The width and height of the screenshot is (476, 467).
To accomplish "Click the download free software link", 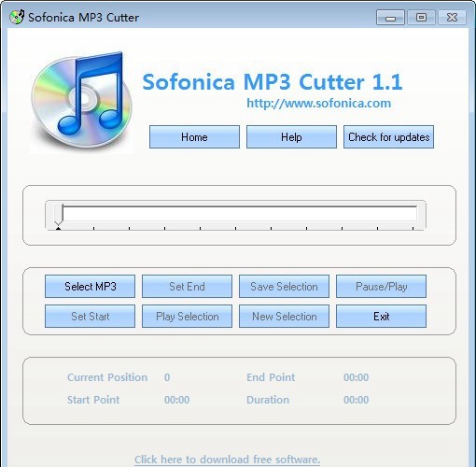I will [227, 460].
